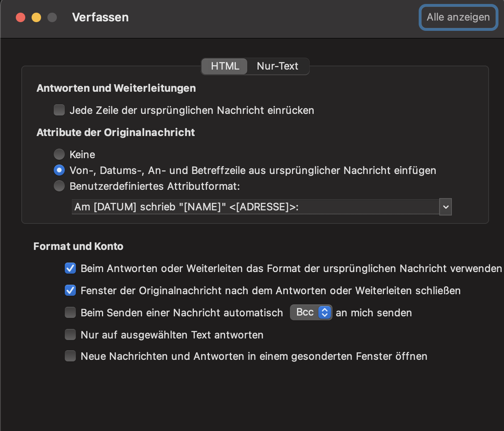The image size is (504, 431).
Task: Minimize the Verfassen preferences window
Action: pos(36,17)
